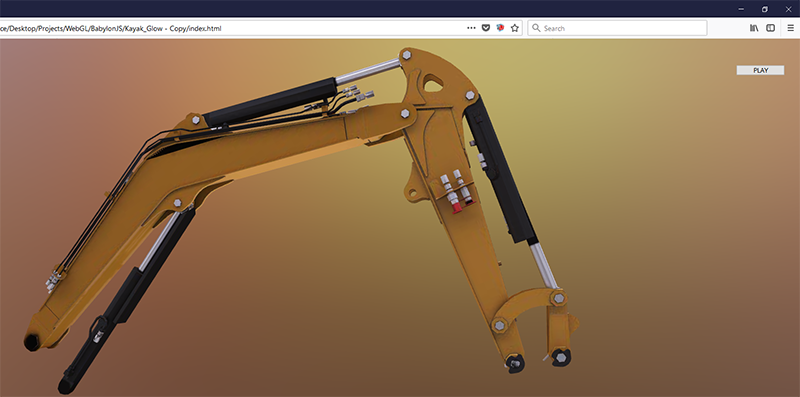The width and height of the screenshot is (800, 397).
Task: Minimize the browser window
Action: [741, 9]
